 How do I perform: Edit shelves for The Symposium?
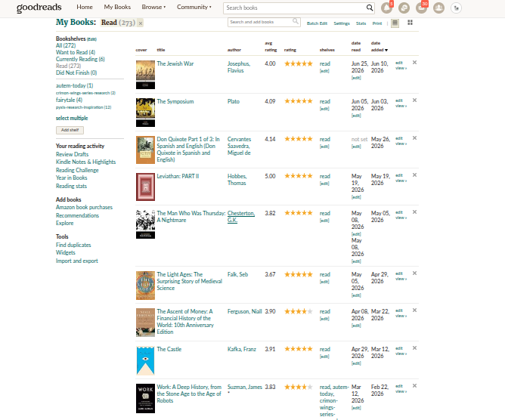[324, 109]
